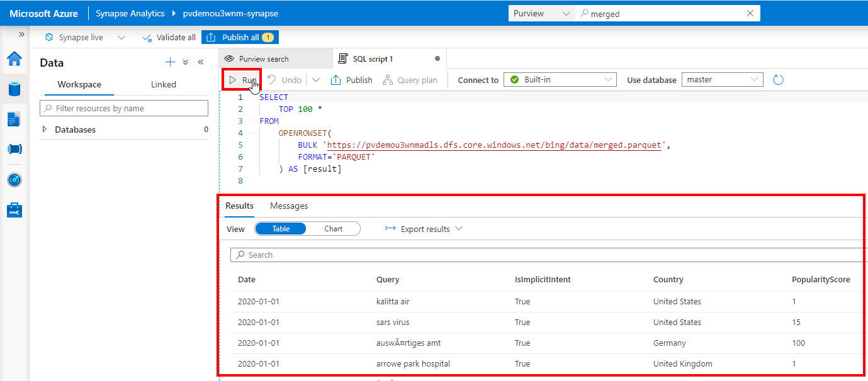Clear the top search text
Screen dimensions: 868x381
click(750, 13)
